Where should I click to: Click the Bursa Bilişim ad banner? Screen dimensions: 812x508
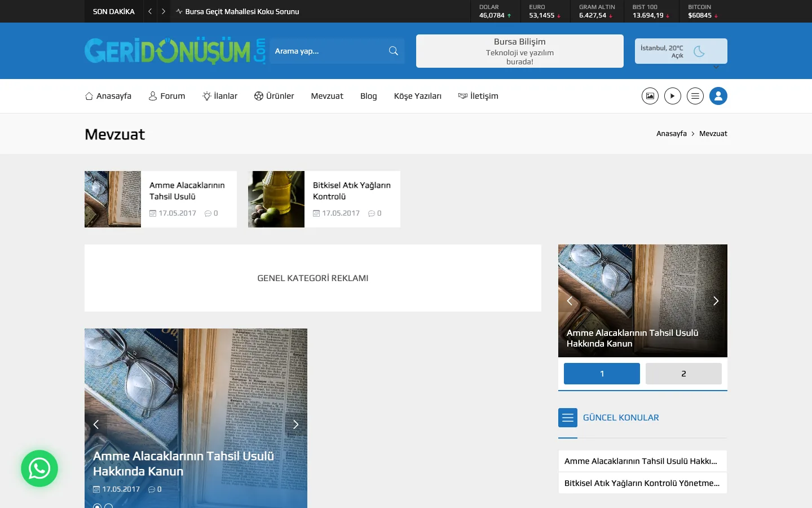click(520, 51)
